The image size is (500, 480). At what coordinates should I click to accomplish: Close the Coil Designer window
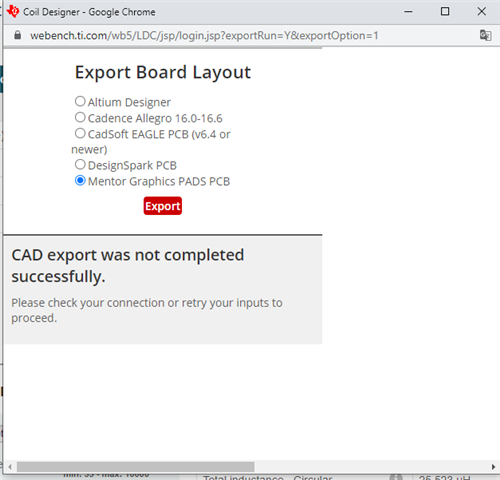(481, 12)
